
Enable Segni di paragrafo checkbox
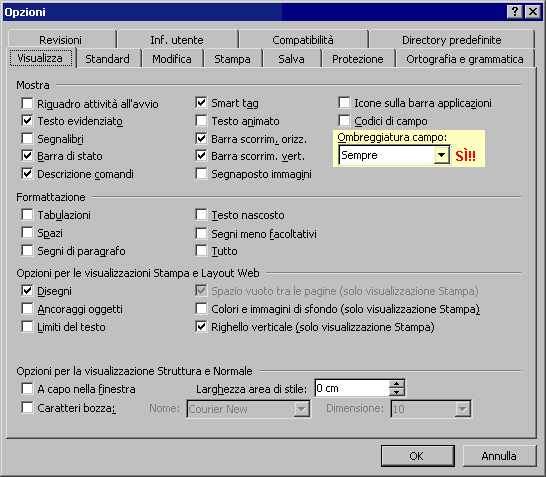tap(27, 250)
